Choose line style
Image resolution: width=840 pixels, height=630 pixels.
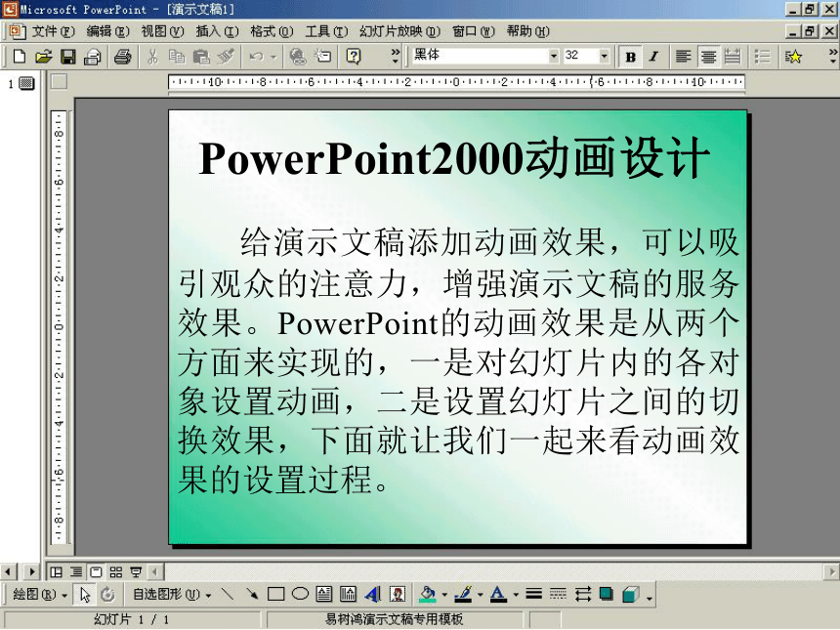click(533, 594)
